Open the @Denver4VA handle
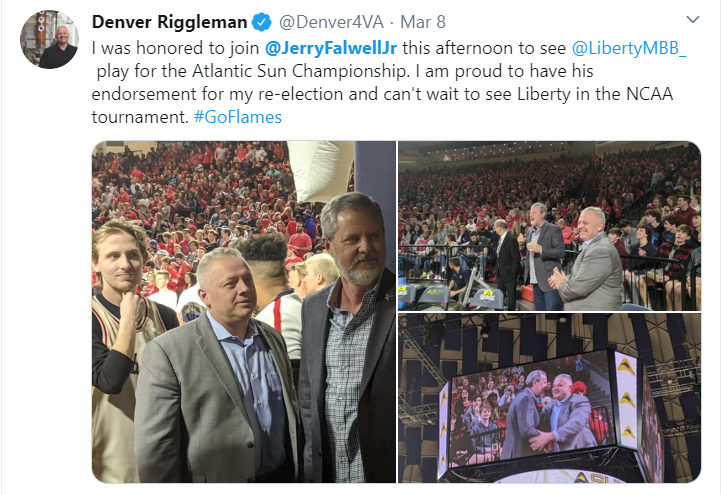This screenshot has width=721, height=495. (331, 22)
